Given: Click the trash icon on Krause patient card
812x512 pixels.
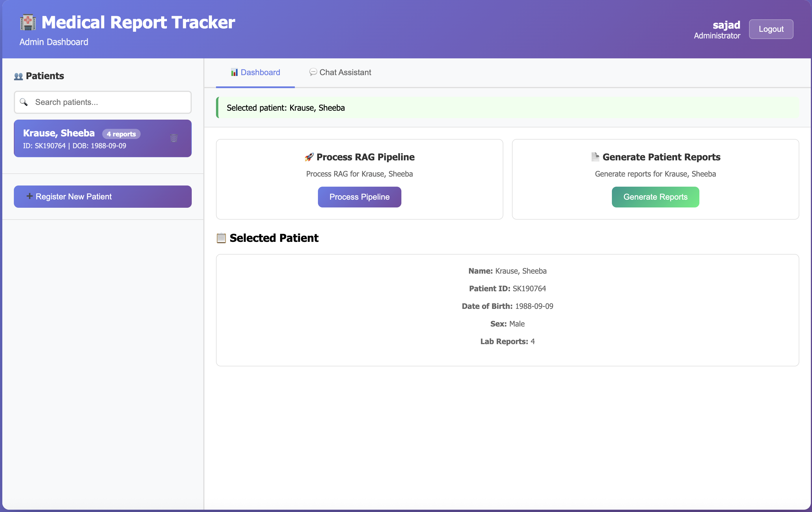Looking at the screenshot, I should pos(174,138).
